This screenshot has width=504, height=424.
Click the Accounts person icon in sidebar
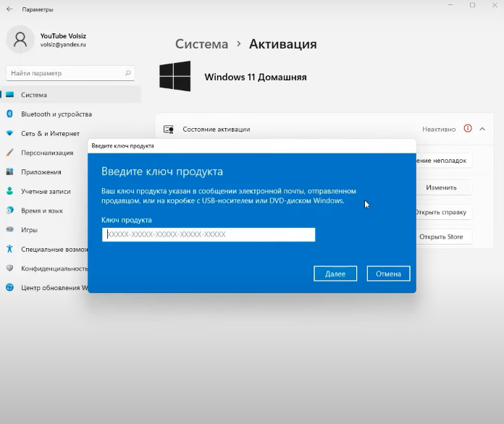point(9,191)
